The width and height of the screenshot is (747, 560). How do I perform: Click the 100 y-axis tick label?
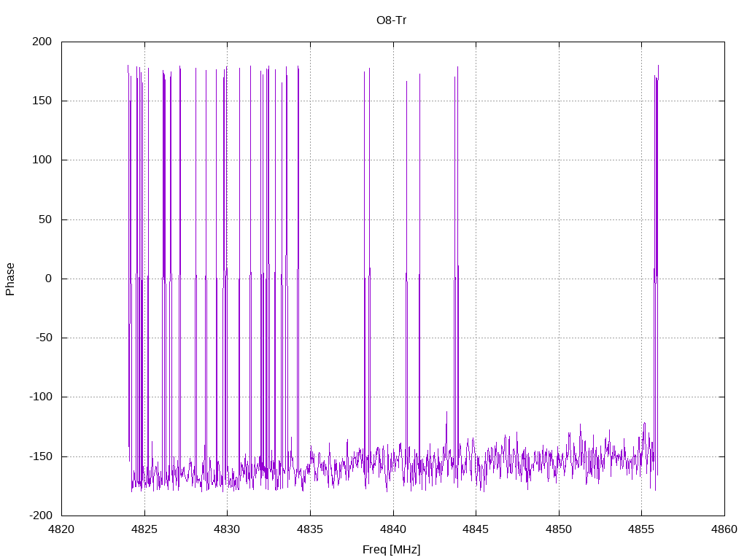(42, 160)
